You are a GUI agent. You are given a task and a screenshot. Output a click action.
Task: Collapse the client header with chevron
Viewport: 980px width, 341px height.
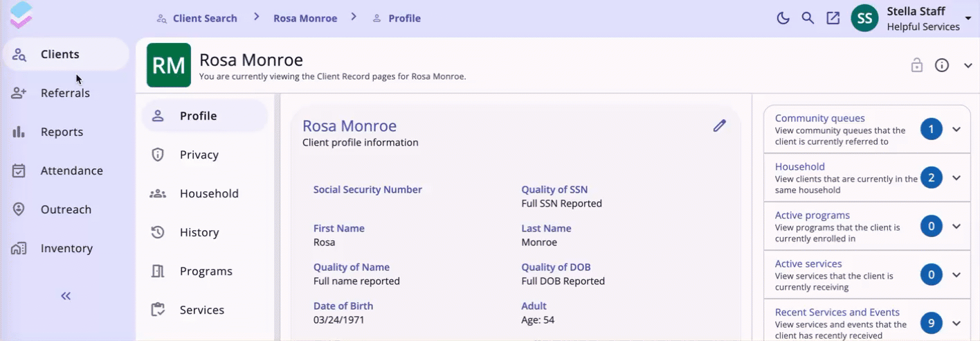click(x=968, y=66)
